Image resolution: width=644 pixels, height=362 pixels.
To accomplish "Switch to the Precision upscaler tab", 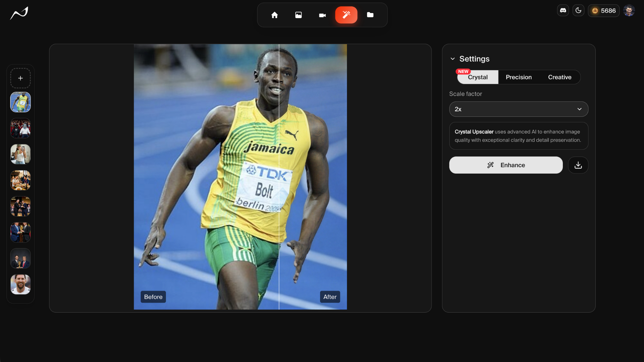I will [519, 77].
